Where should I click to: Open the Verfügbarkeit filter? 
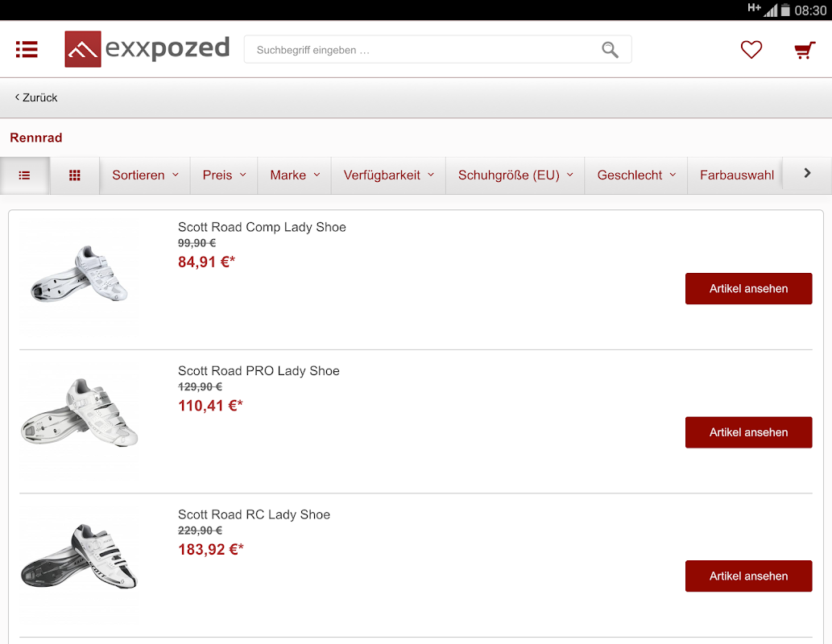[388, 175]
